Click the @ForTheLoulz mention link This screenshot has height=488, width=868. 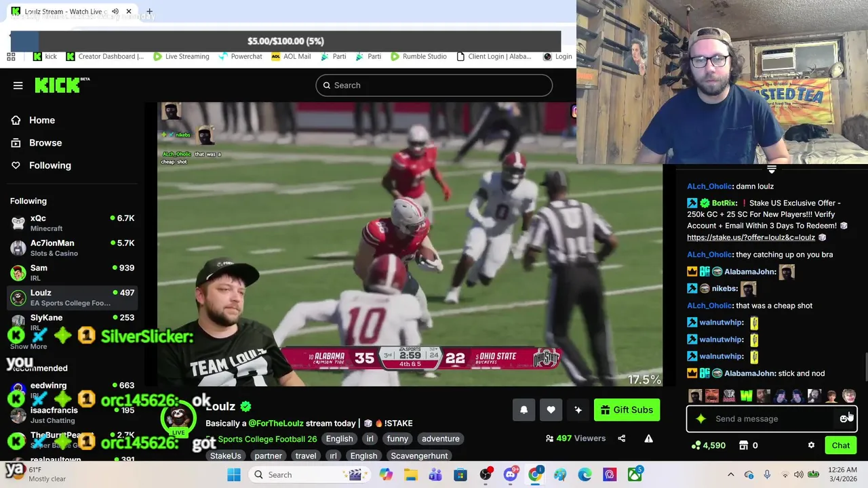click(x=275, y=423)
